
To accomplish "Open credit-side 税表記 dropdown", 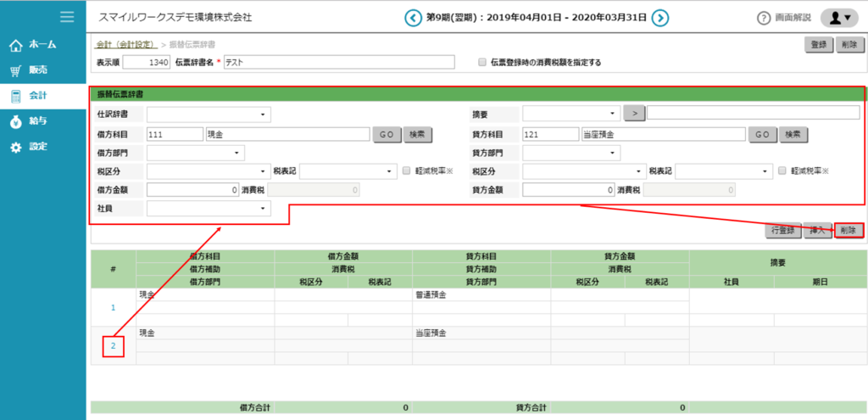I will click(x=724, y=171).
